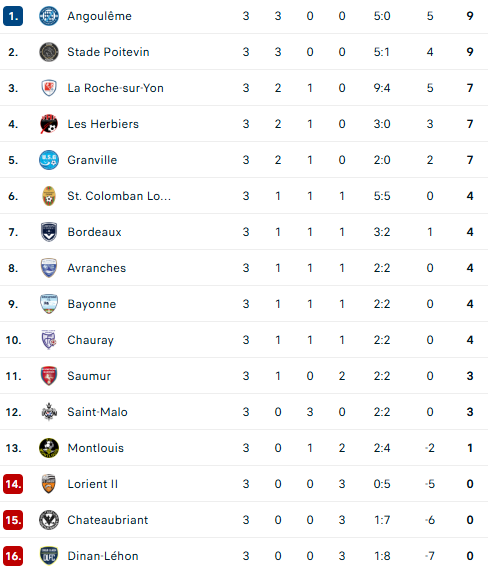Open the Chateaubriant team page
The image size is (488, 573).
[x=107, y=520]
